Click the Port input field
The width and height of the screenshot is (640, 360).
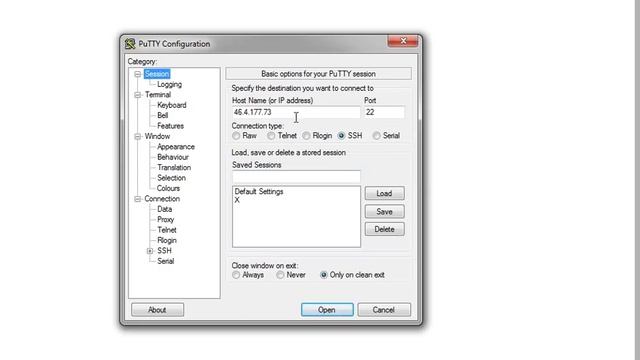click(384, 112)
